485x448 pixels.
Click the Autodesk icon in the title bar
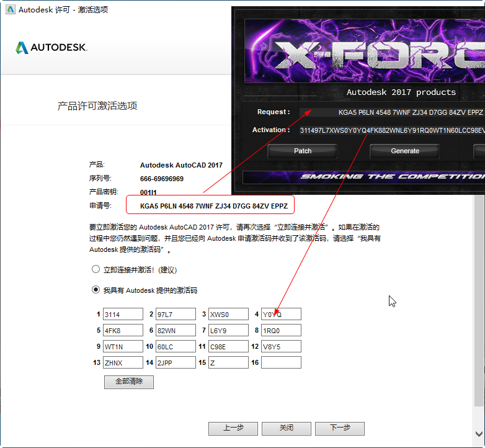click(10, 9)
